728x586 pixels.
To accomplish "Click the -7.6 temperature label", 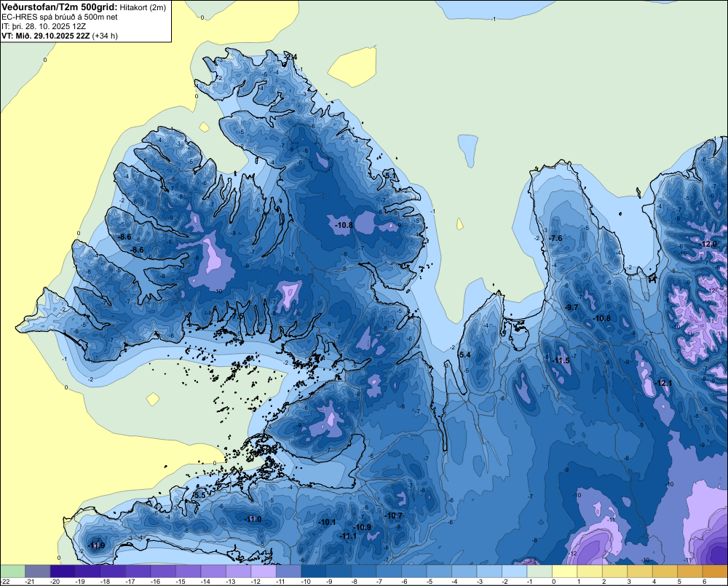I will tap(555, 238).
